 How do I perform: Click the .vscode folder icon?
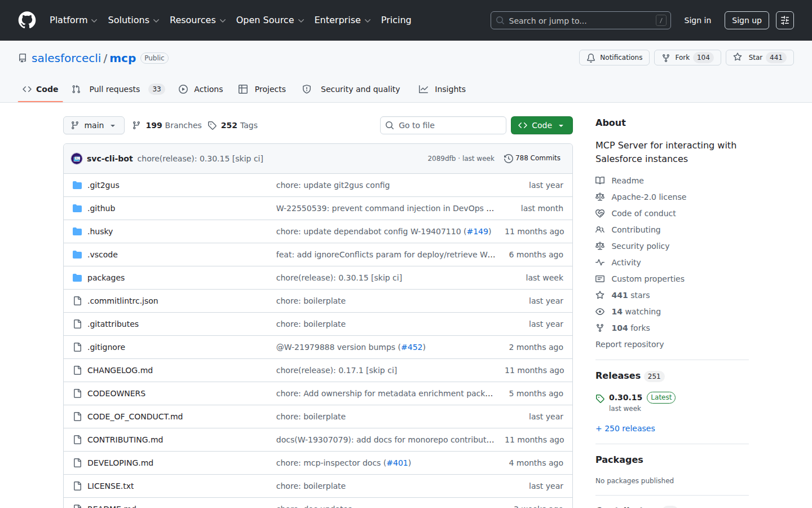(x=77, y=255)
